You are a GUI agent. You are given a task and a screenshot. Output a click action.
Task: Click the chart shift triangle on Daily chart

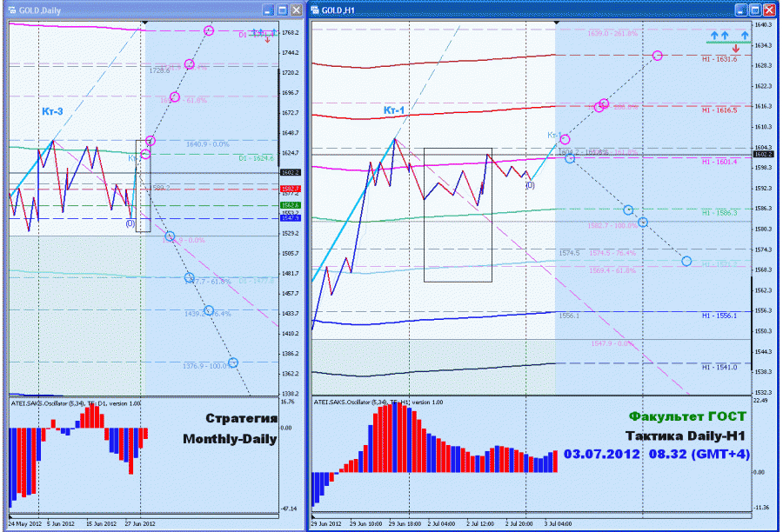[144, 23]
